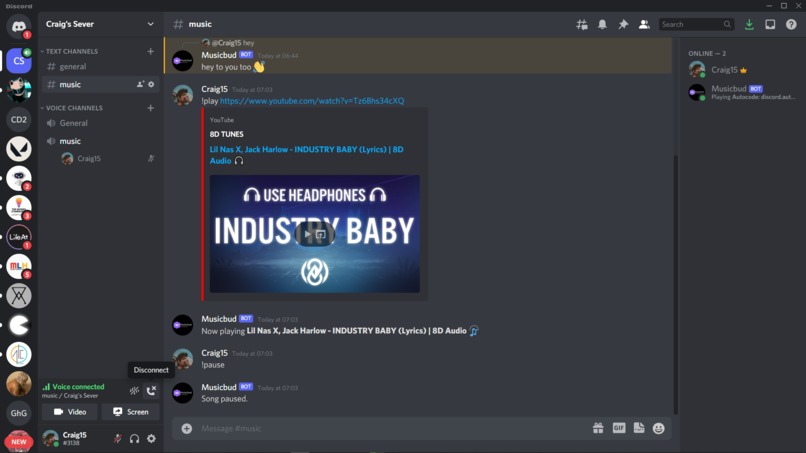Open the Threads icon in header
The height and width of the screenshot is (453, 806).
point(581,24)
